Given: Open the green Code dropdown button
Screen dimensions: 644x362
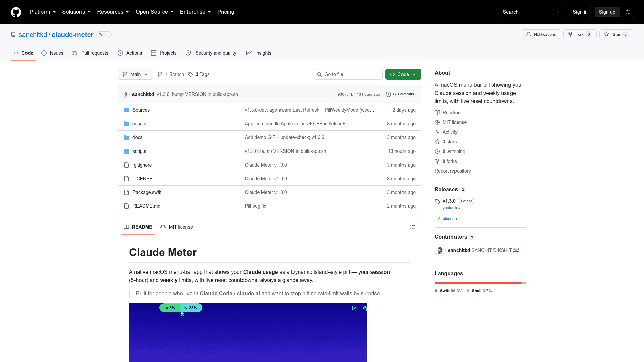Looking at the screenshot, I should click(403, 74).
